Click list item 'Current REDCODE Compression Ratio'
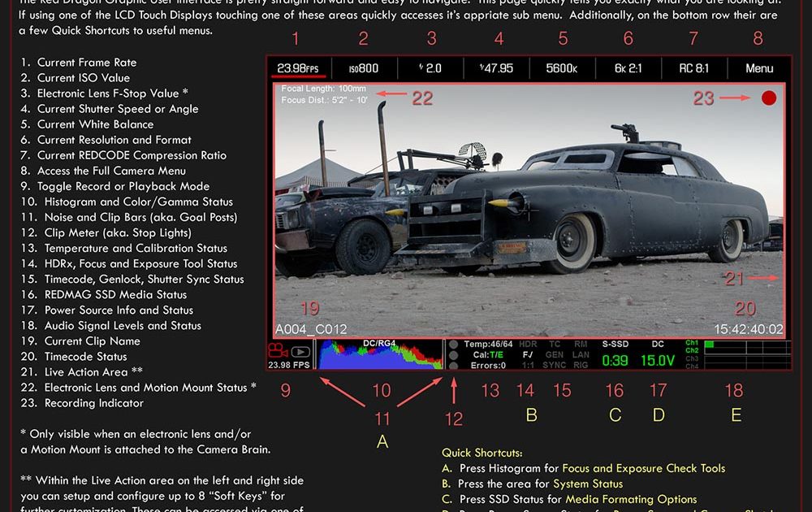Image resolution: width=812 pixels, height=512 pixels. click(x=132, y=155)
